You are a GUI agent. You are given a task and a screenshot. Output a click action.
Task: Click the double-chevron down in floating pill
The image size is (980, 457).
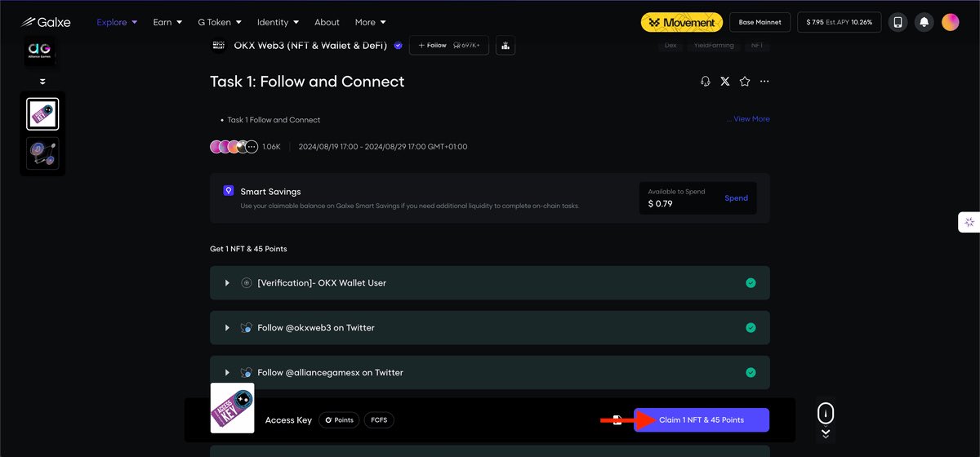[826, 434]
